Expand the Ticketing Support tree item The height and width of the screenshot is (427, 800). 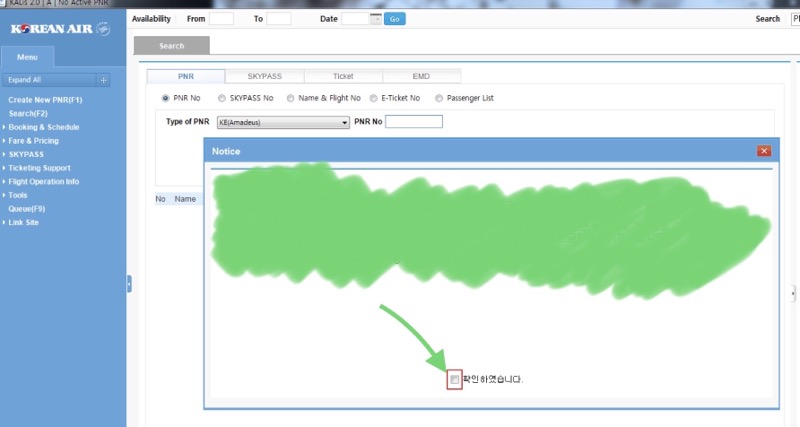[40, 168]
